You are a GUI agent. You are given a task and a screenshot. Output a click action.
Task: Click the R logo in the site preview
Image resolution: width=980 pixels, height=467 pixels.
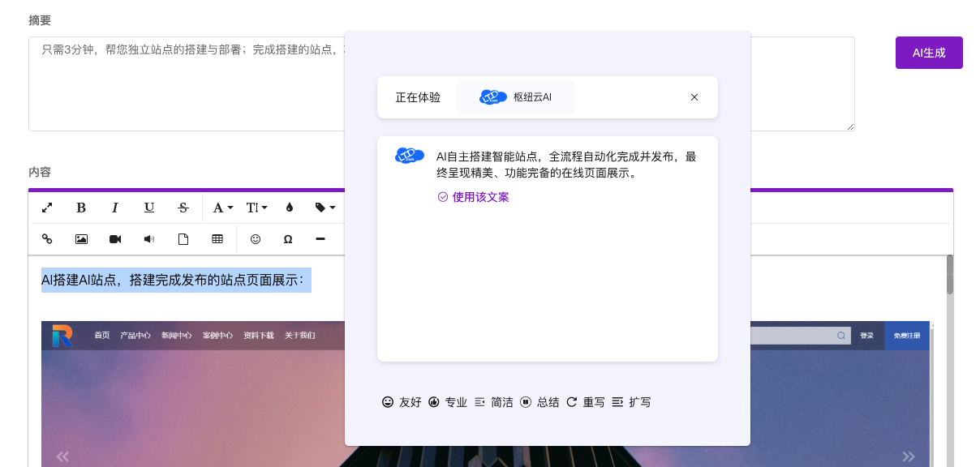62,336
